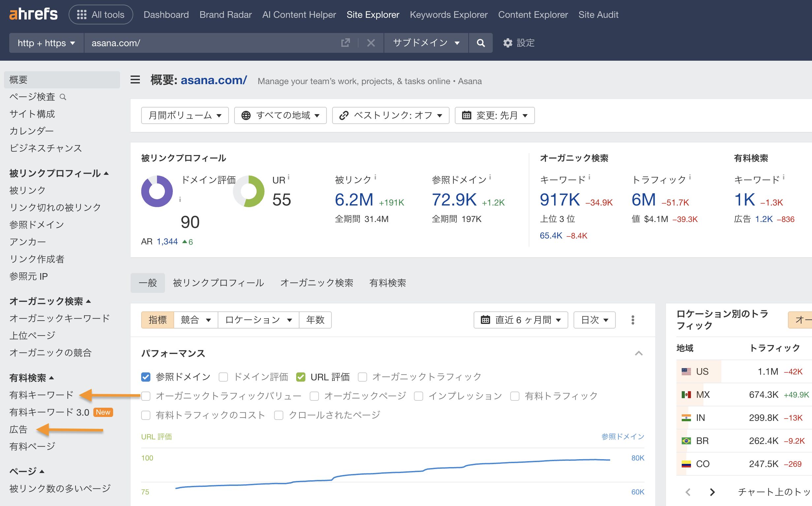Open the サブドメイン dropdown
Image resolution: width=812 pixels, height=506 pixels.
point(425,43)
